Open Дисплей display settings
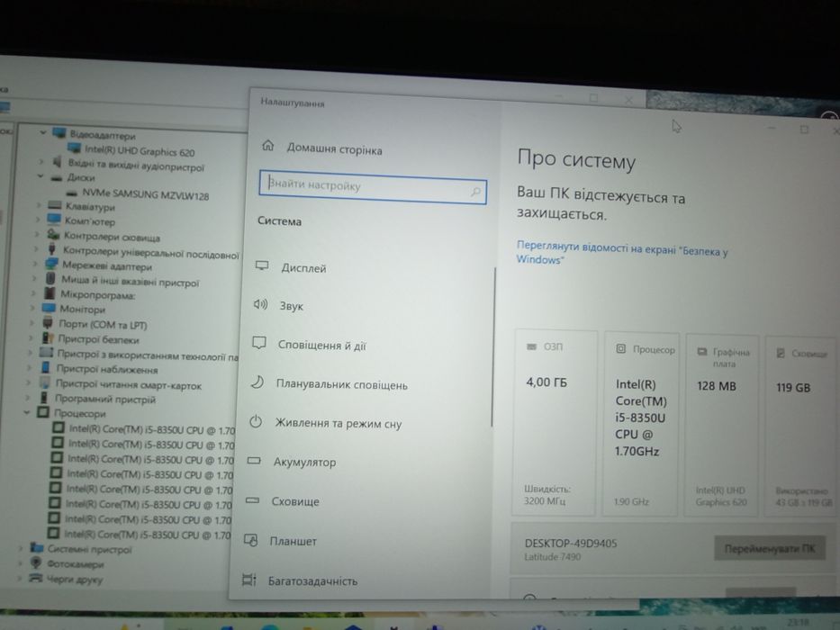The image size is (840, 630). 303,268
